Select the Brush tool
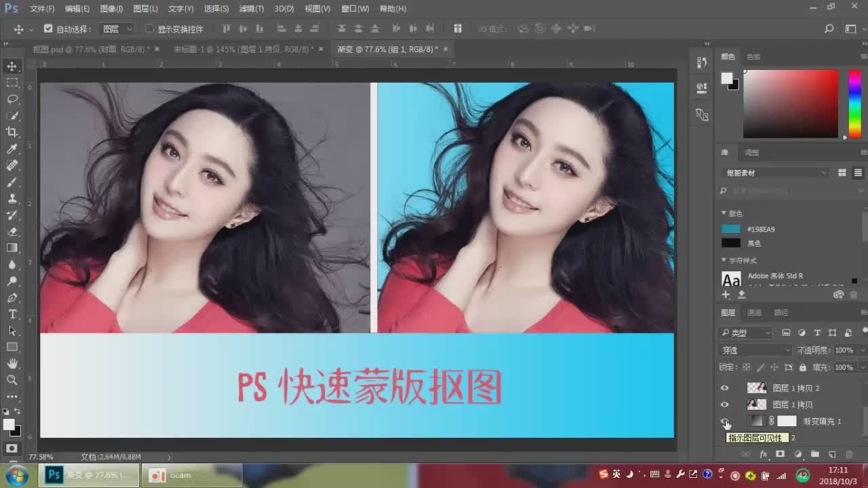The width and height of the screenshot is (868, 488). tap(12, 182)
